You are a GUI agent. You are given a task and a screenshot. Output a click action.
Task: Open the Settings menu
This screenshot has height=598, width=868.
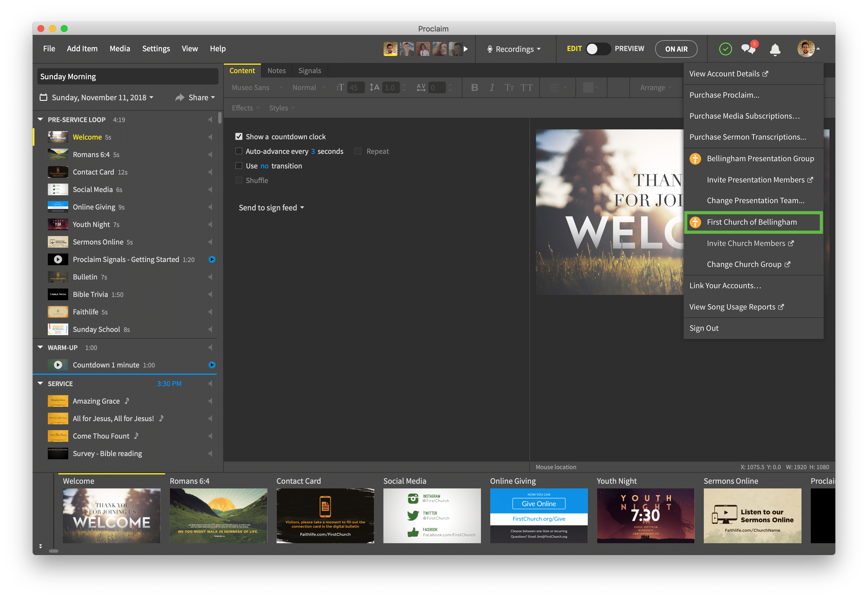click(x=156, y=49)
